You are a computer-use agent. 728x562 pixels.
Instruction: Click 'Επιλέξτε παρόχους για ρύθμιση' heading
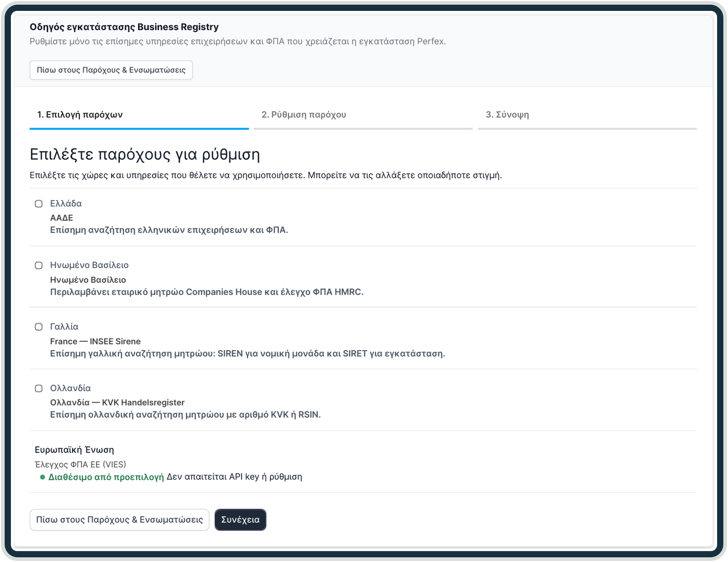point(145,155)
